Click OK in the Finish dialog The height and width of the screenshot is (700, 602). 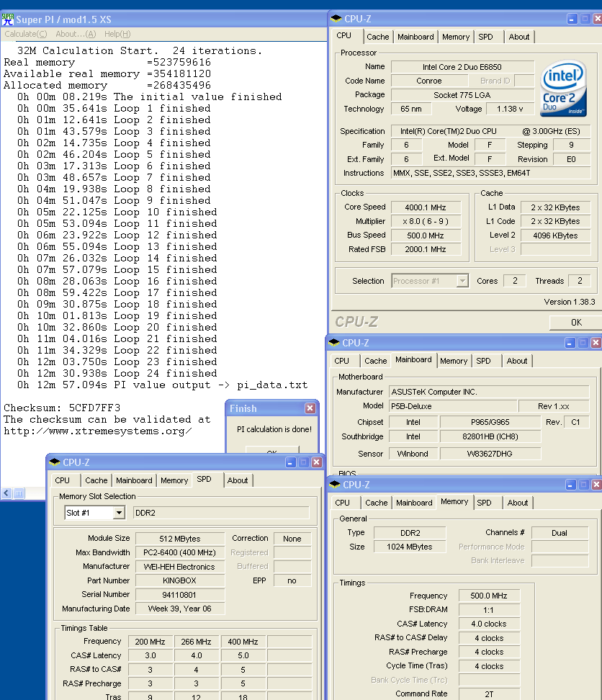click(x=272, y=450)
